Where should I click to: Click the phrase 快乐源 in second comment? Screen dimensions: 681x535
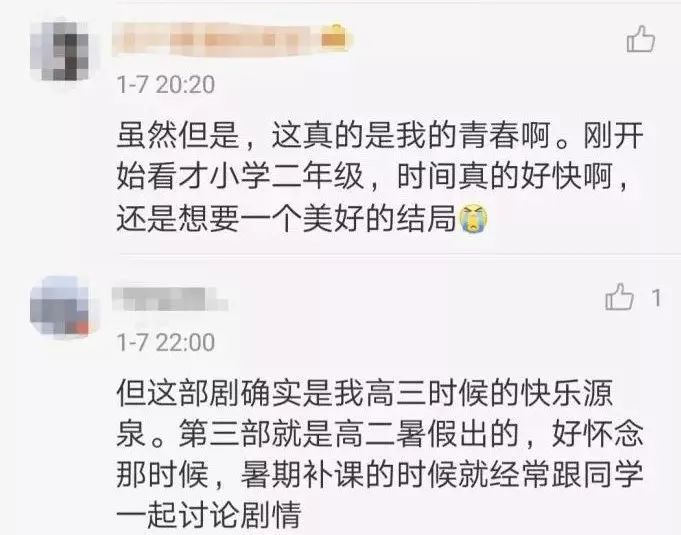567,393
